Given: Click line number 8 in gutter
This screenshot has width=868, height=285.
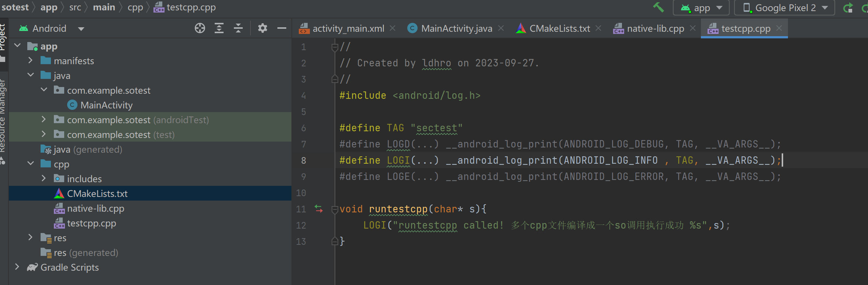Looking at the screenshot, I should click(304, 160).
